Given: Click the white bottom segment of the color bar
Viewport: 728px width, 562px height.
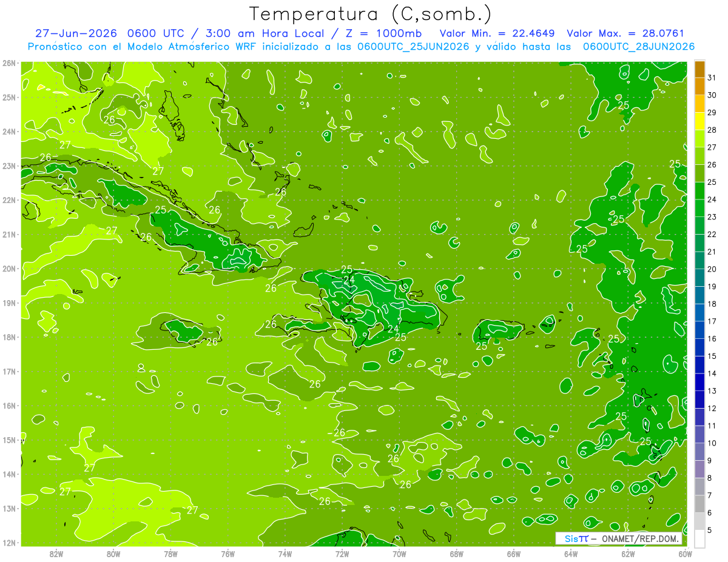Looking at the screenshot, I should [699, 538].
